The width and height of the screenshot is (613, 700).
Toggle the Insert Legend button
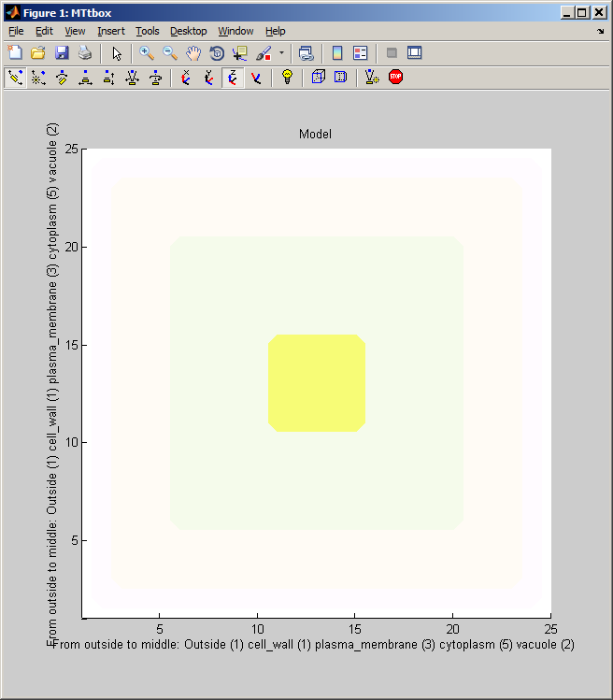tap(361, 53)
